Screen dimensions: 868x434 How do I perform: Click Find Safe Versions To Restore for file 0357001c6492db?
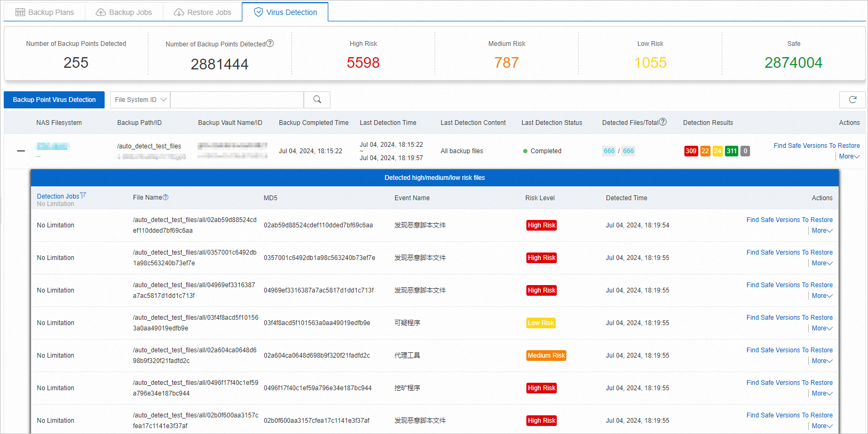790,252
